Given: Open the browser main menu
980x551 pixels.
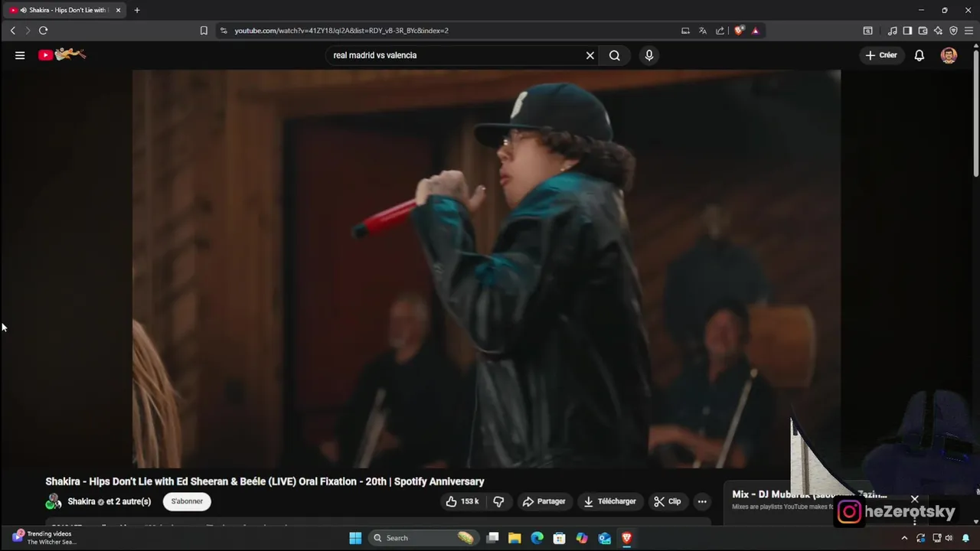Looking at the screenshot, I should [969, 31].
